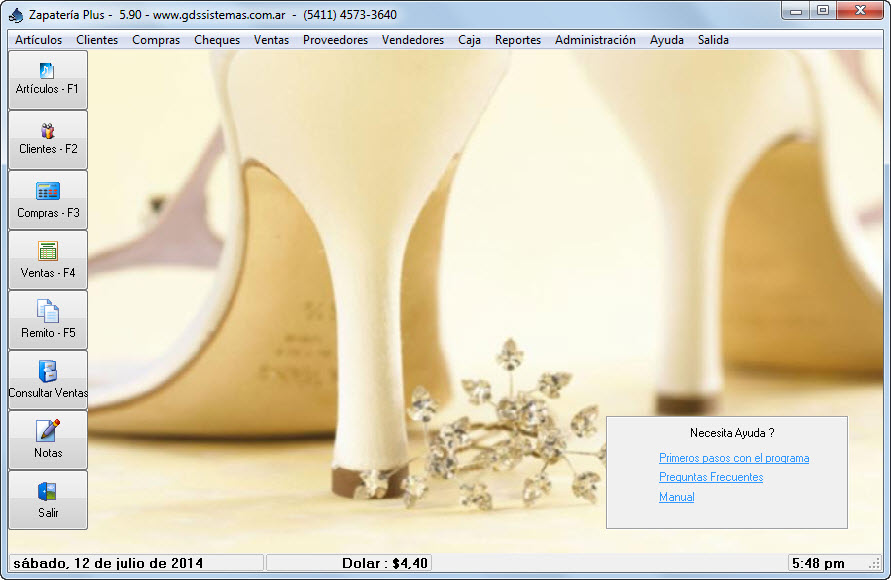Follow the Primeros pasos con el programa link

pyautogui.click(x=734, y=458)
